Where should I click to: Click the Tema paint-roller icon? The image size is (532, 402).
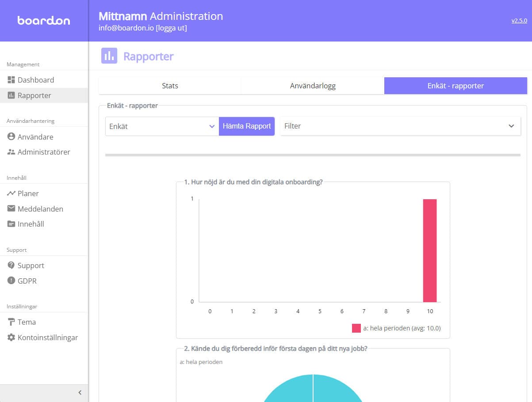[x=11, y=322]
